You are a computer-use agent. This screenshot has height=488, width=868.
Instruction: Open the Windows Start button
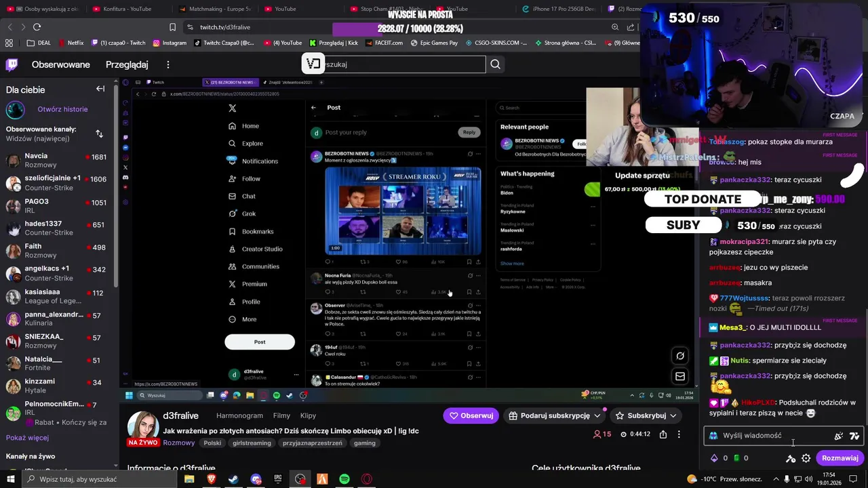pos(10,479)
